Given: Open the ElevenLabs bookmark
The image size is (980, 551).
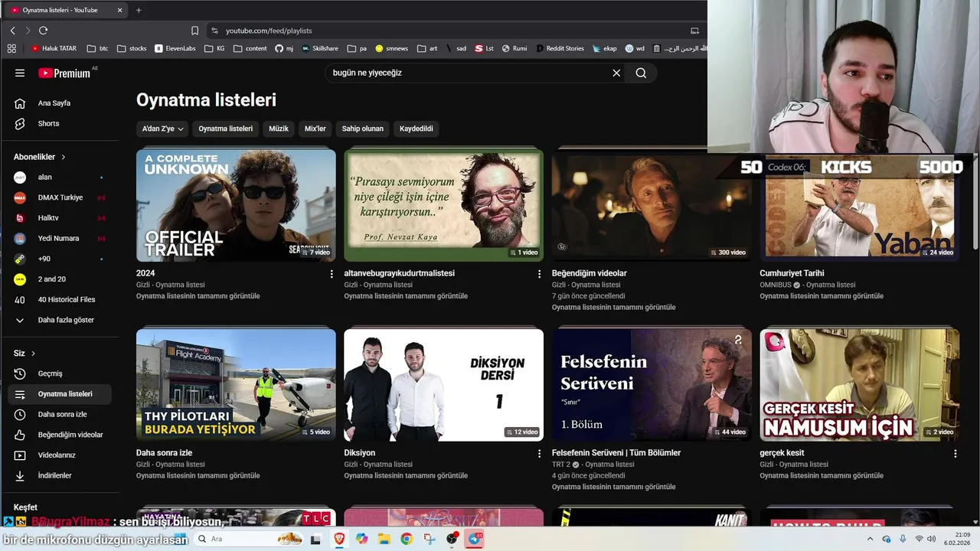Looking at the screenshot, I should pyautogui.click(x=175, y=48).
